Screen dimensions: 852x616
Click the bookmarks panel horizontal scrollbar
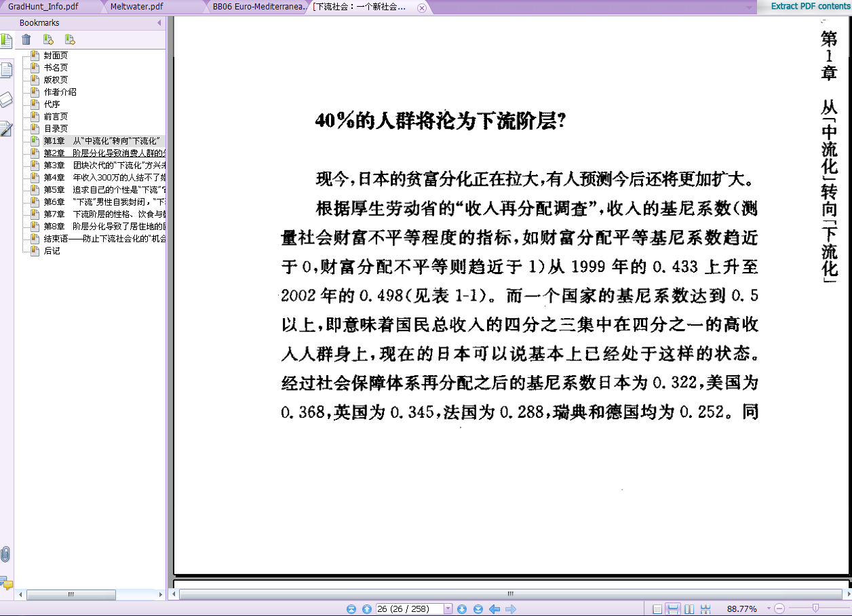[x=71, y=594]
